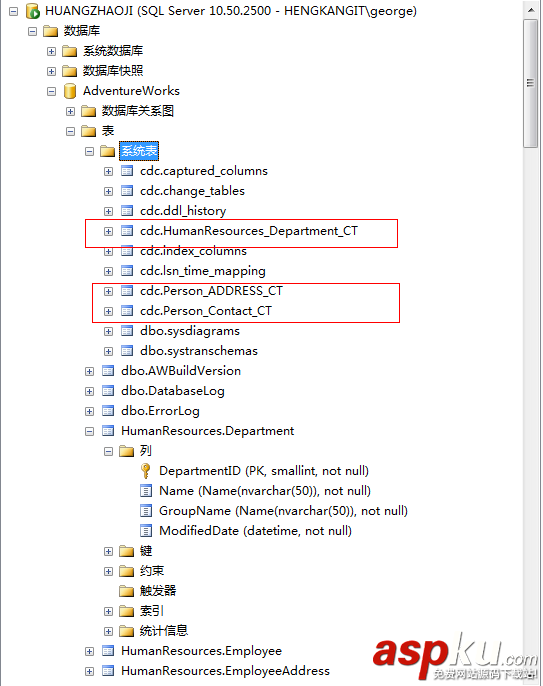The height and width of the screenshot is (686, 543).
Task: Click the 列 folder icon
Action: [126, 451]
